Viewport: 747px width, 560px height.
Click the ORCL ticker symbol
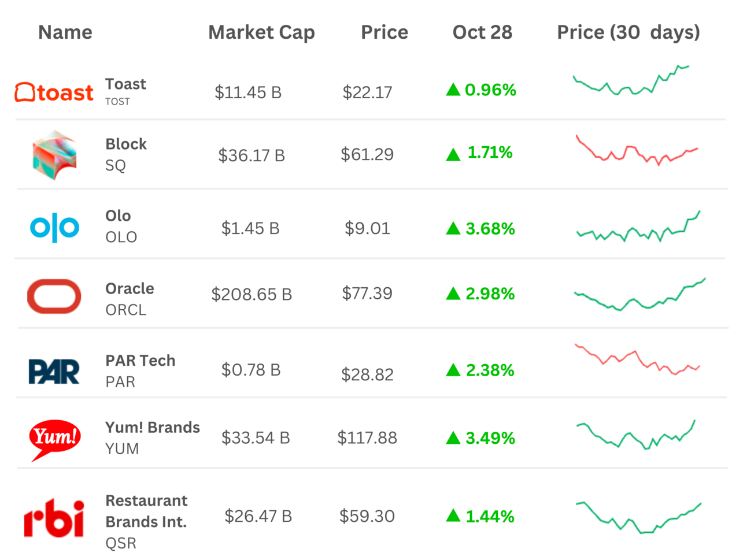(126, 310)
